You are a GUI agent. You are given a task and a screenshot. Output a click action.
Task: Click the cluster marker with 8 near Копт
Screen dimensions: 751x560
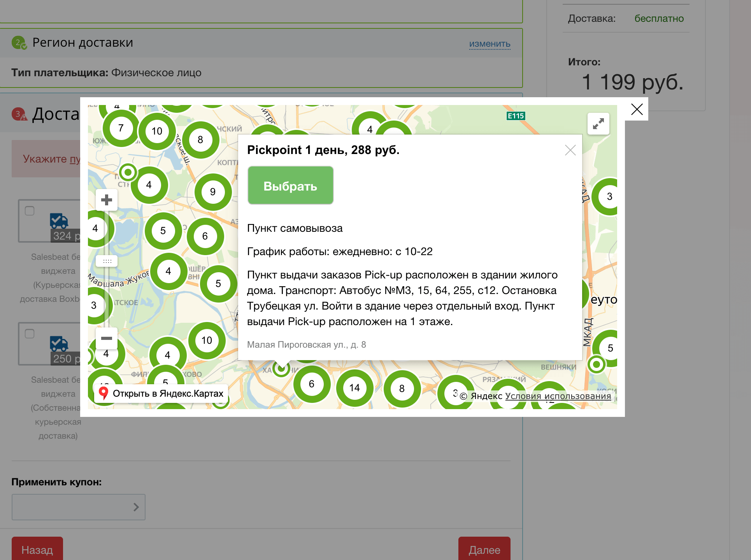(200, 140)
